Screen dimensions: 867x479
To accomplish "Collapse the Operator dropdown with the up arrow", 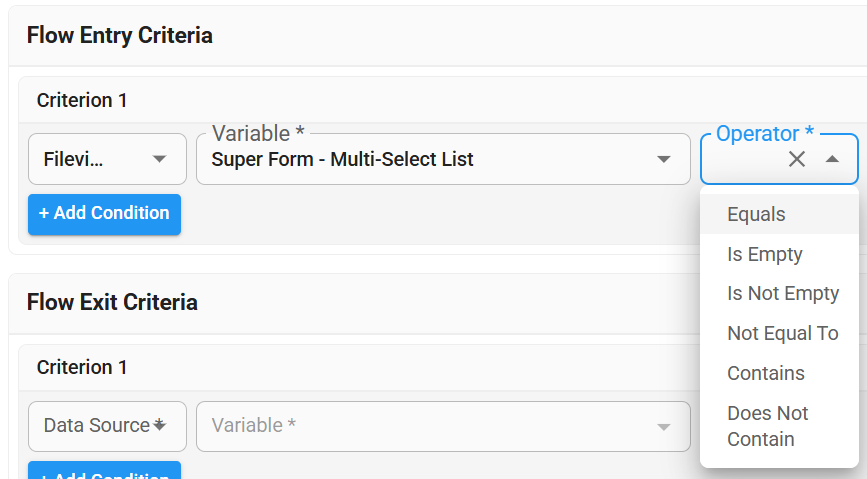I will tap(832, 159).
